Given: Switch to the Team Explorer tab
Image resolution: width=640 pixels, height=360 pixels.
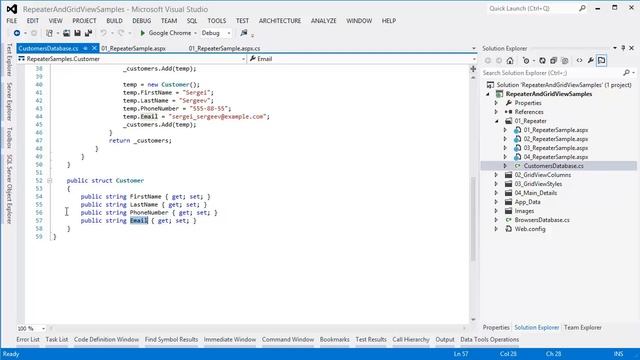Looking at the screenshot, I should coord(582,327).
